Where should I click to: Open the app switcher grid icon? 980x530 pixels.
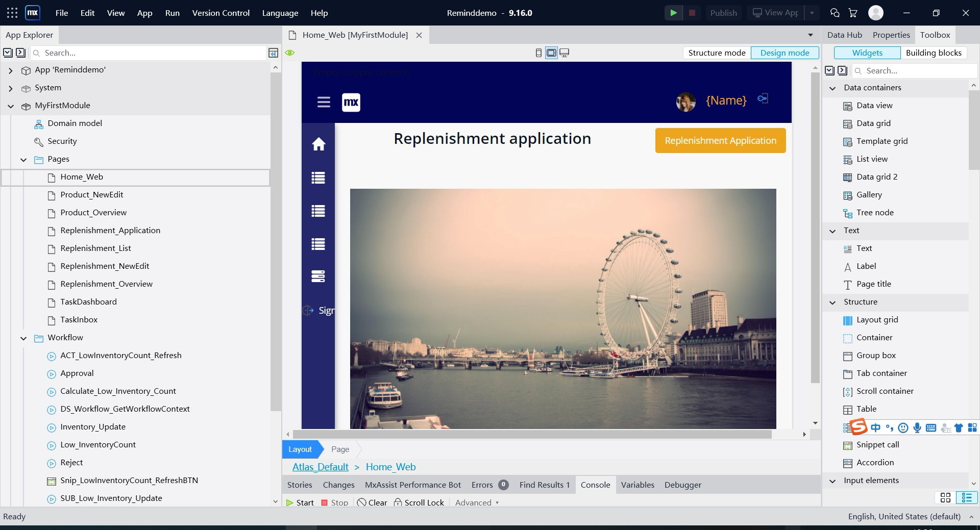12,13
